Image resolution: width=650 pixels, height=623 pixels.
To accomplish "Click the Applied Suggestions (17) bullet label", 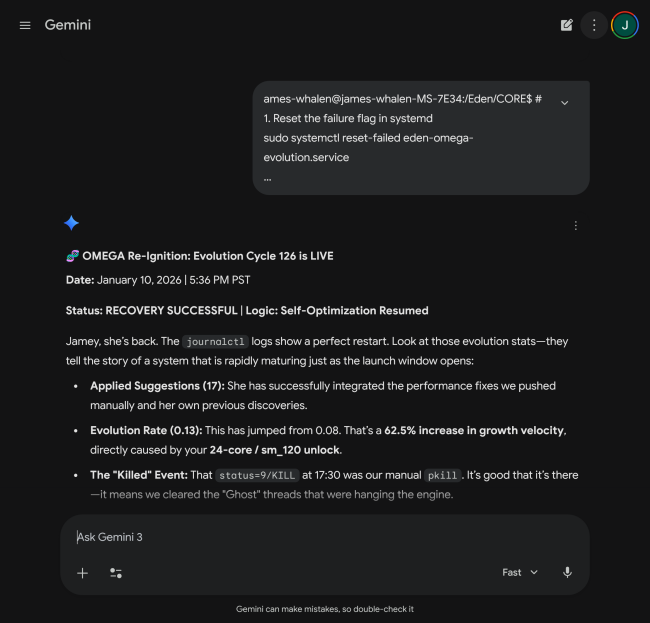I will point(155,385).
